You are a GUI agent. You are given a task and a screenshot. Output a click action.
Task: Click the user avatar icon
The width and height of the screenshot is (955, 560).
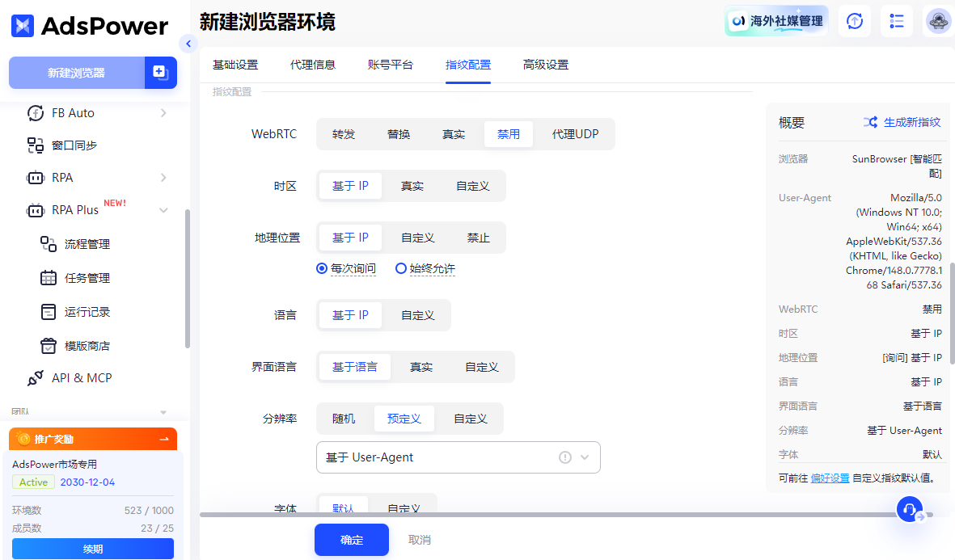pyautogui.click(x=939, y=21)
